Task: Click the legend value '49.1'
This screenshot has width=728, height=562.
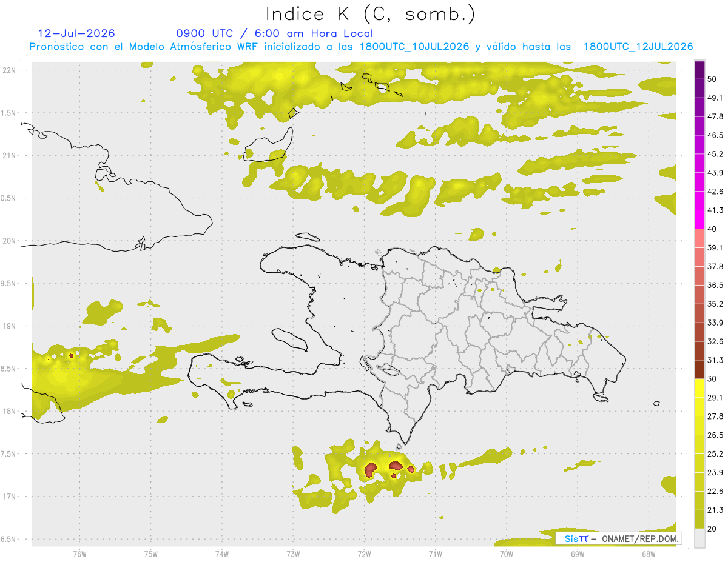Action: [x=715, y=98]
